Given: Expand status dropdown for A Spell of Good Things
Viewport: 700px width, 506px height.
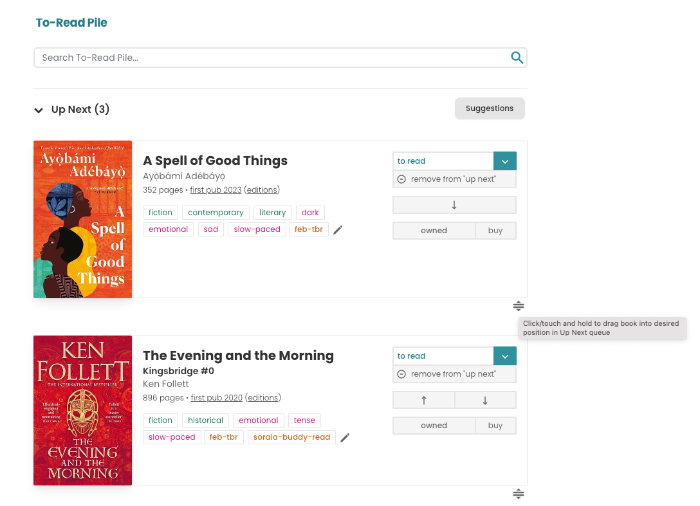Looking at the screenshot, I should click(x=505, y=161).
